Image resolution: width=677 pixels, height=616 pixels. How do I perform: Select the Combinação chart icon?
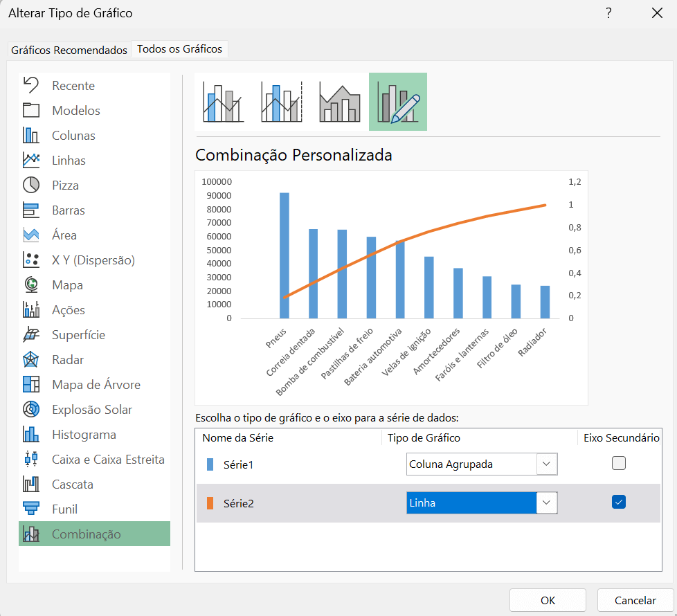(31, 534)
